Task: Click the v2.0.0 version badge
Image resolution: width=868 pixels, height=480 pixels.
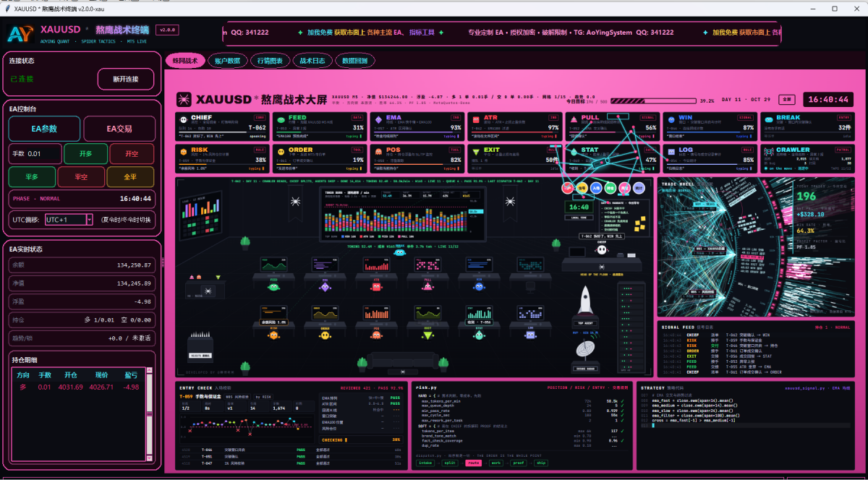Action: [x=168, y=30]
